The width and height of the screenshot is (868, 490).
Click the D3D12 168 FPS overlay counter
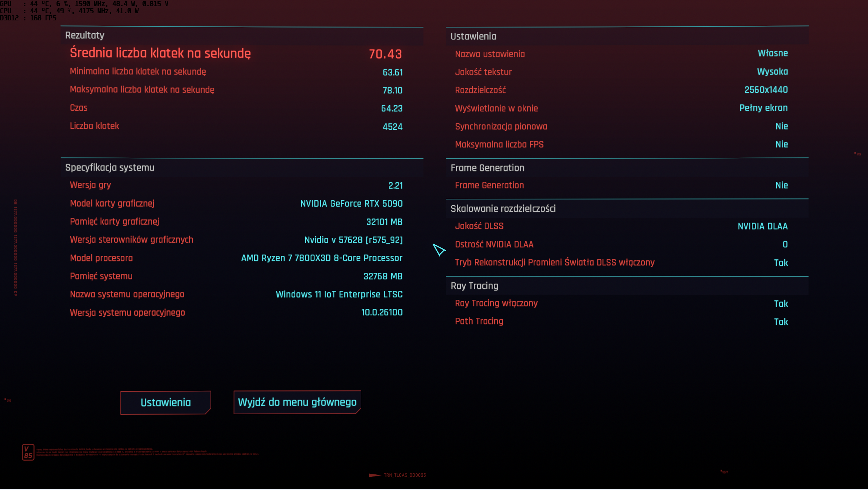28,18
